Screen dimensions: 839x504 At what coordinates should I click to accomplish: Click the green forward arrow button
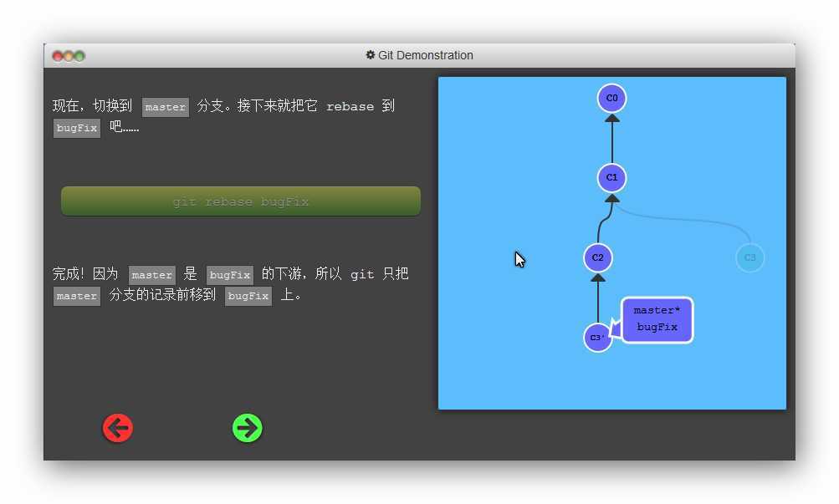point(248,428)
